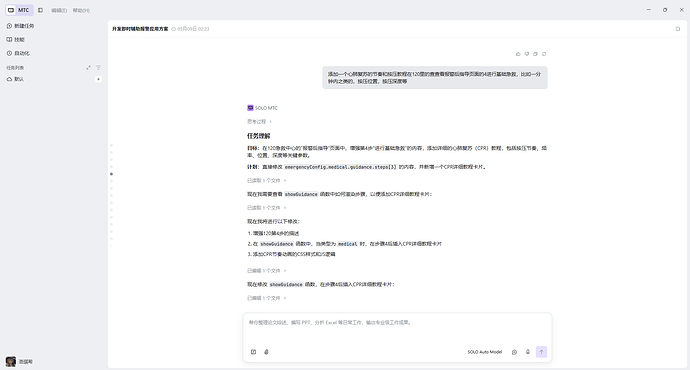Click the conversation title 开发即时辅助报警应用方案
The height and width of the screenshot is (370, 690).
click(140, 29)
